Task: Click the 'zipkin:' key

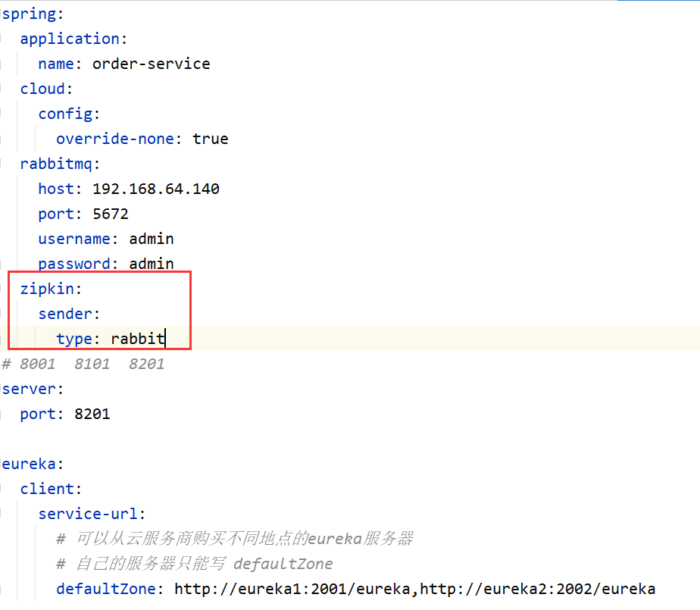Action: coord(51,289)
